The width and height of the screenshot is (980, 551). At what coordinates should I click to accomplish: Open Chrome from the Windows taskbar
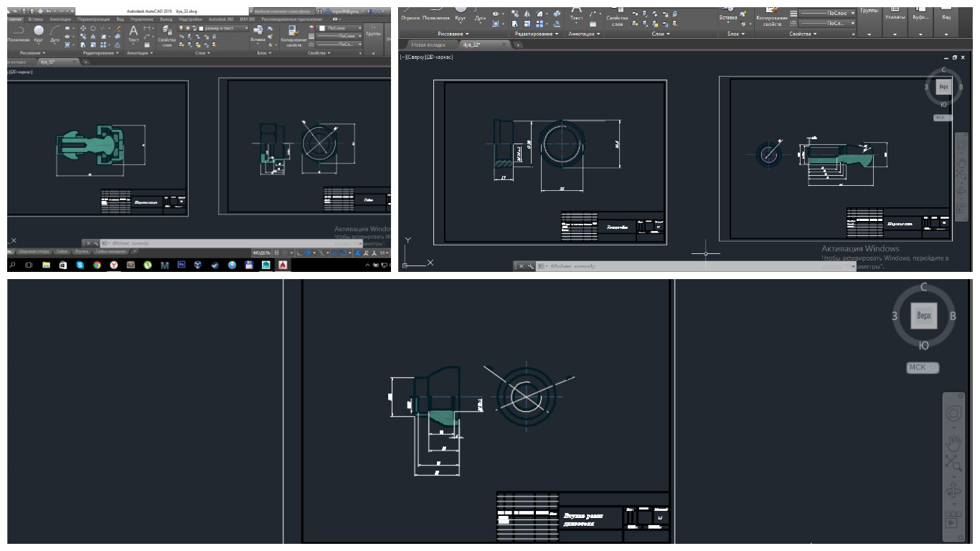(97, 265)
